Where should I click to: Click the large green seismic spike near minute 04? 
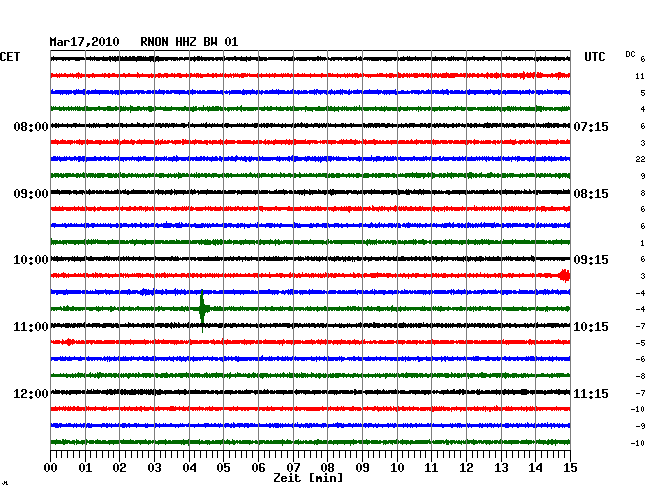point(202,309)
